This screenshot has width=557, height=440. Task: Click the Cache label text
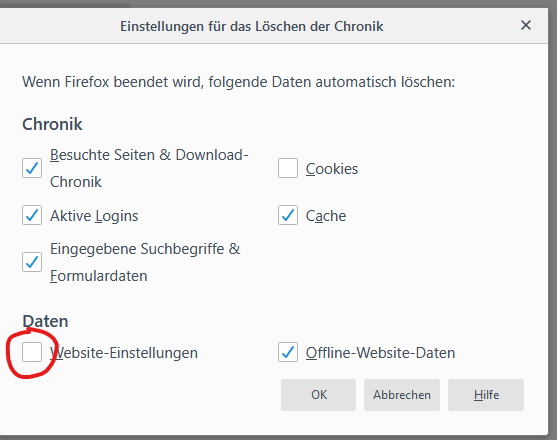click(x=326, y=216)
